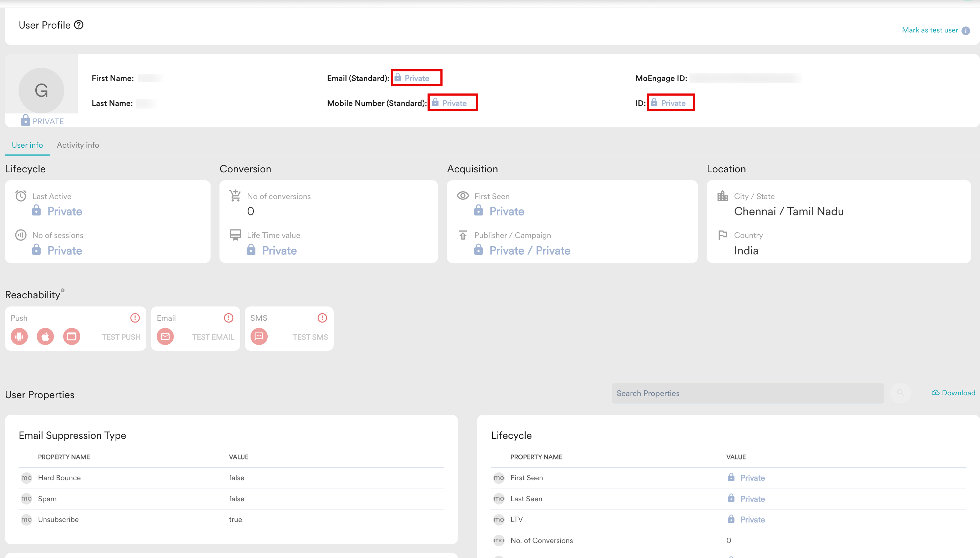This screenshot has width=980, height=558.
Task: Click the Email warning alert icon
Action: tap(228, 318)
